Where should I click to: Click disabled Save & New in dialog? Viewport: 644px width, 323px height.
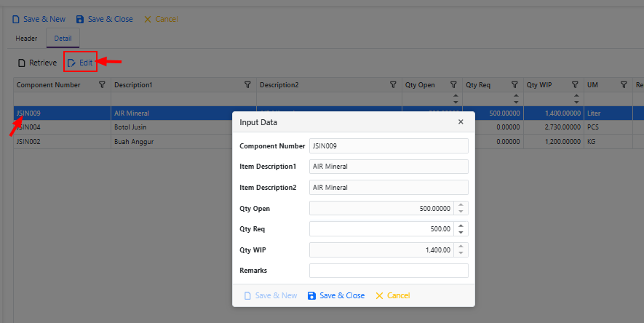click(x=271, y=295)
